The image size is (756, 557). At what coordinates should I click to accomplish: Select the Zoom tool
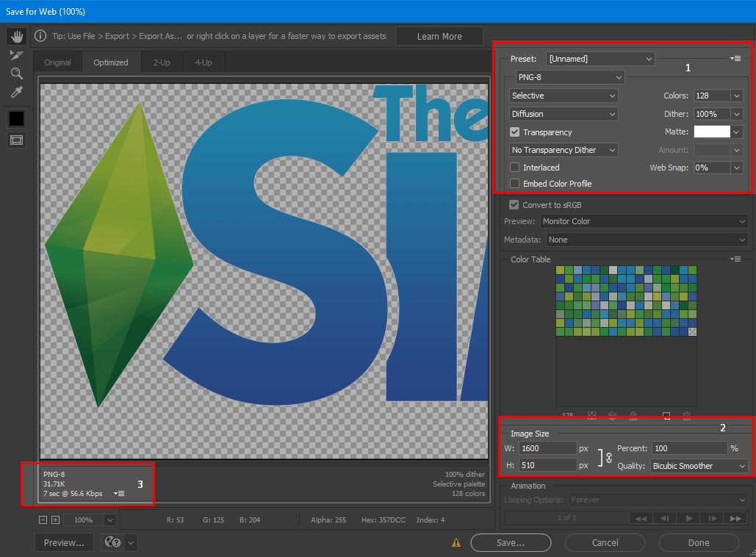[x=16, y=73]
